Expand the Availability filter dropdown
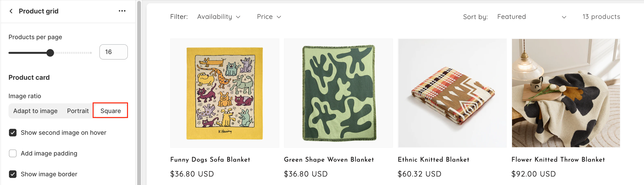644x185 pixels. 219,17
